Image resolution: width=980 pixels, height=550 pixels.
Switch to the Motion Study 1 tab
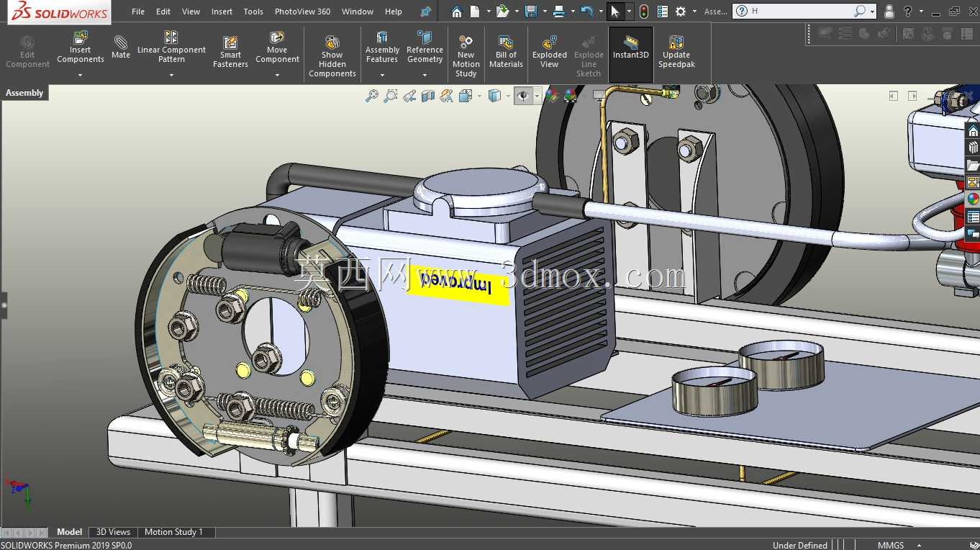pyautogui.click(x=173, y=532)
